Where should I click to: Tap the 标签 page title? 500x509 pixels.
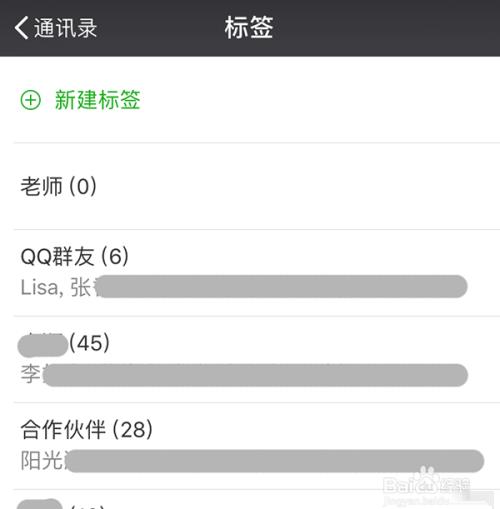(x=249, y=28)
